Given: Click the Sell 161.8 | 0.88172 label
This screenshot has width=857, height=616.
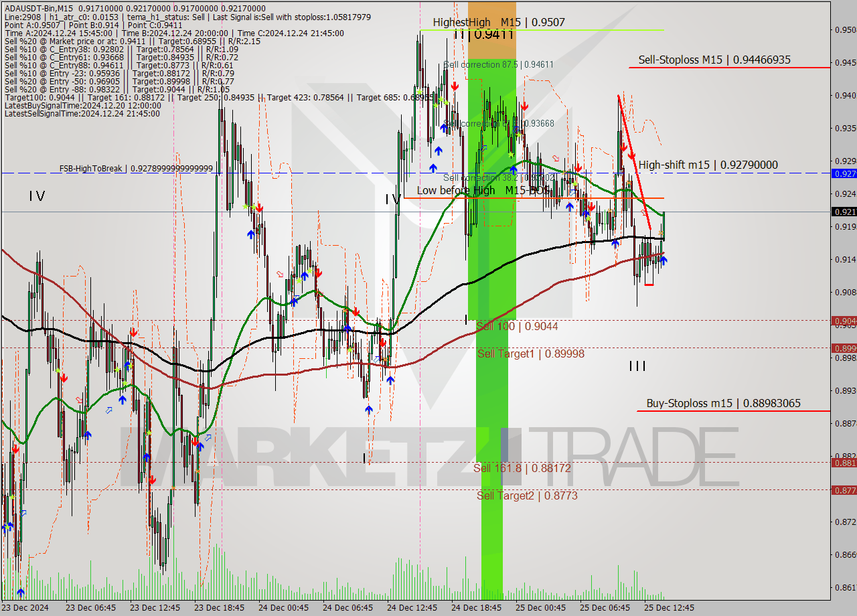Looking at the screenshot, I should point(522,468).
